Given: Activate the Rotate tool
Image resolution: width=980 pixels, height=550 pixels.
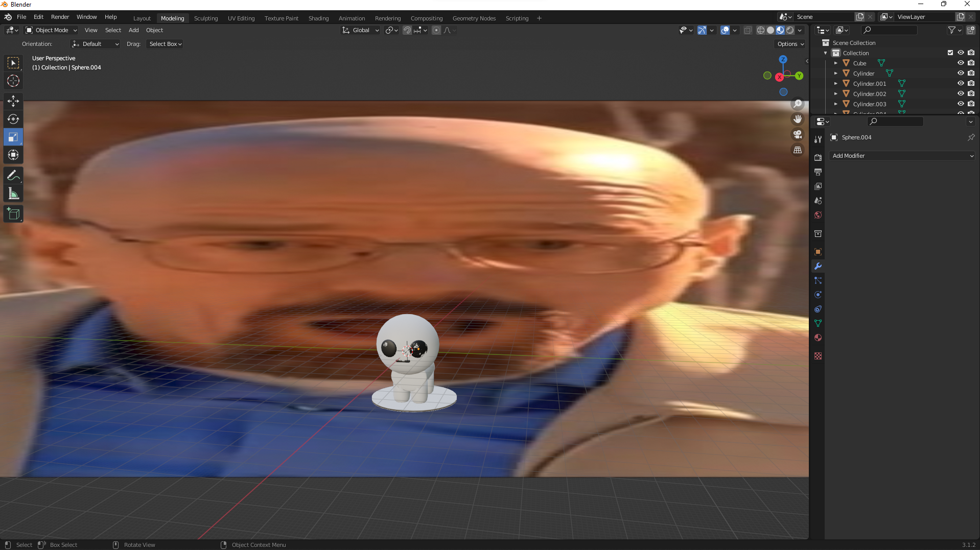Looking at the screenshot, I should 13,119.
